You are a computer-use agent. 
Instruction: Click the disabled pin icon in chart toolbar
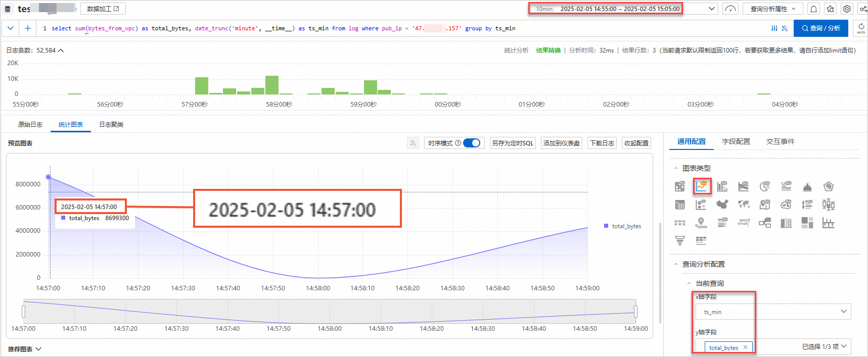[x=413, y=143]
